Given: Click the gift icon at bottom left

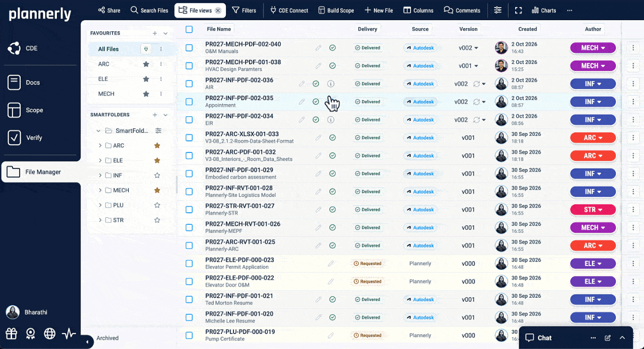Looking at the screenshot, I should pos(12,333).
